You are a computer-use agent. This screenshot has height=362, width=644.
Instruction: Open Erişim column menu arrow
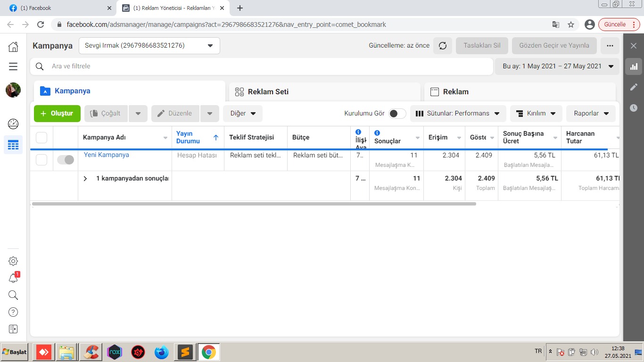(459, 138)
